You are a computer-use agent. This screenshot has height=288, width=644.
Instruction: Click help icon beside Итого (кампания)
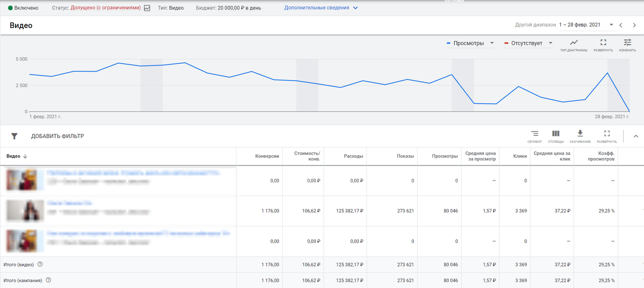[x=49, y=280]
